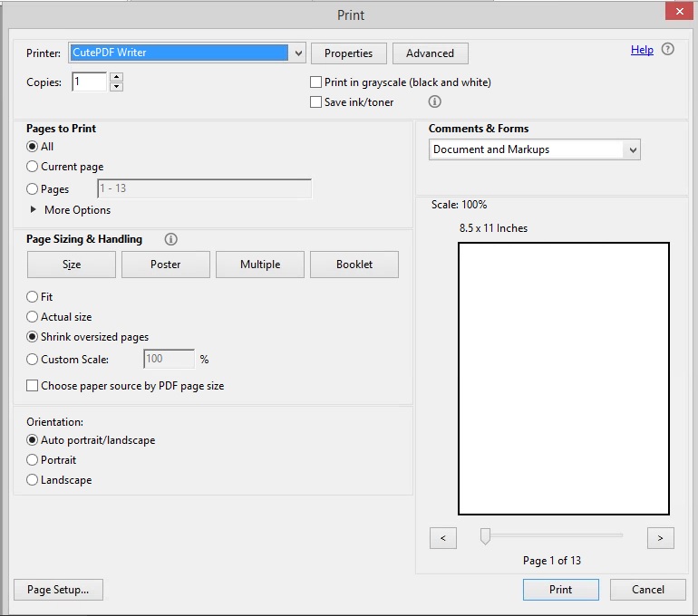Decrease copies with the down arrow
The image size is (698, 616).
tap(116, 86)
